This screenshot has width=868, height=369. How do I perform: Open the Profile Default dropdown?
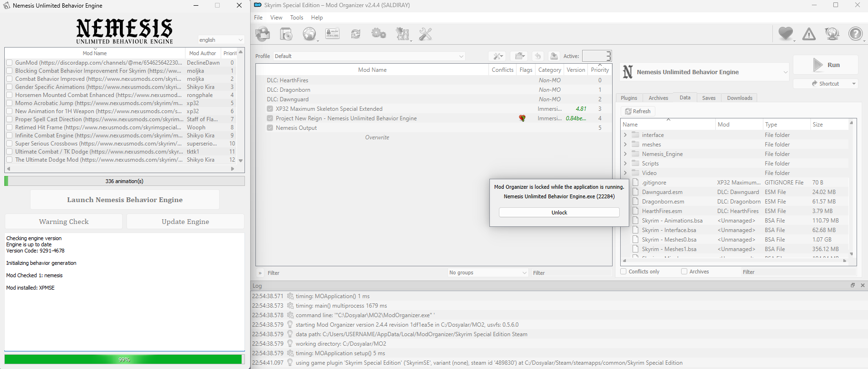pos(369,56)
